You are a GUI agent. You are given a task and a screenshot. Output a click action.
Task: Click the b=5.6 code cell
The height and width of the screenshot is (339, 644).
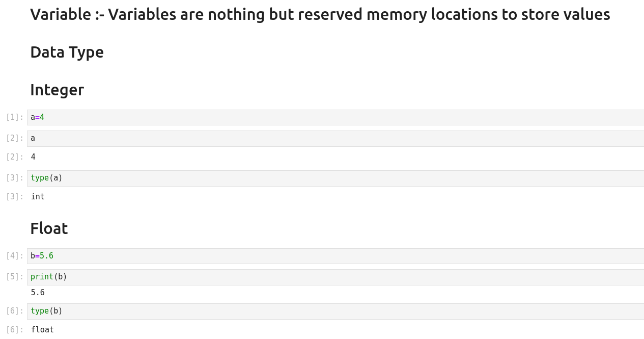335,256
